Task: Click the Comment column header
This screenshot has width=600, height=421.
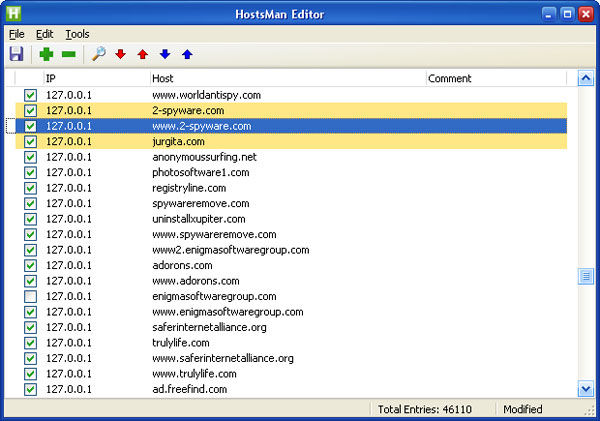Action: 496,78
